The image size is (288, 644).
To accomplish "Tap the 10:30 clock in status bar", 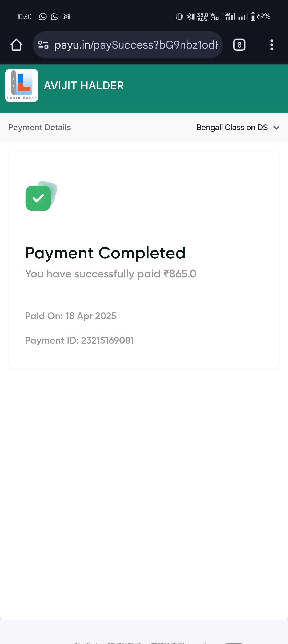I will [24, 17].
